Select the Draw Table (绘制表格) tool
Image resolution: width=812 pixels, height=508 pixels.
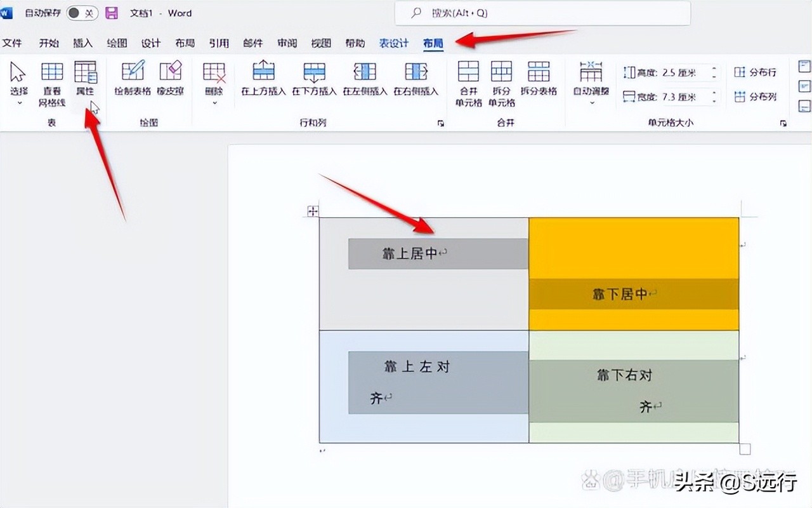pos(133,79)
